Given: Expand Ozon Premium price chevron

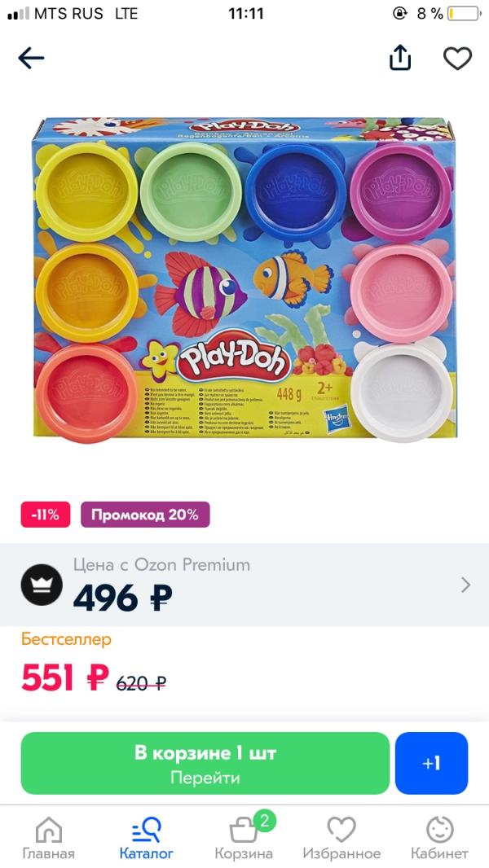Looking at the screenshot, I should (465, 585).
